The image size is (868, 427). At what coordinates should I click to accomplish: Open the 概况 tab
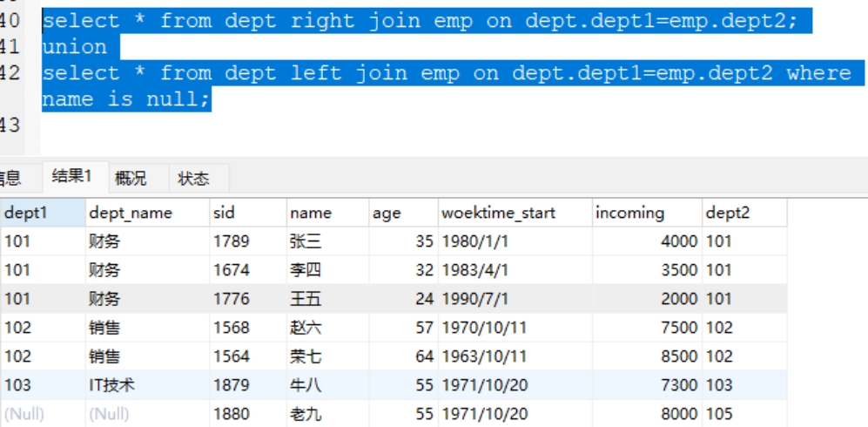tap(131, 179)
